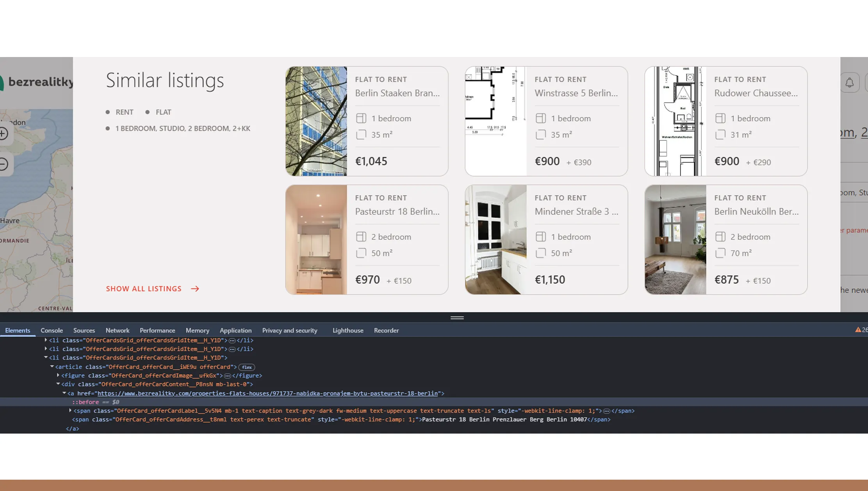Open the Lighthouse tab
868x491 pixels.
coord(348,330)
